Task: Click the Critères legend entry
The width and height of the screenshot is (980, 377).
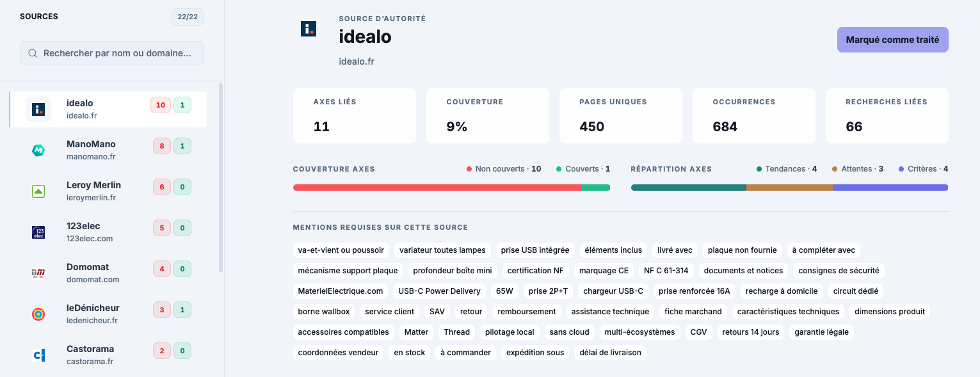Action: point(923,169)
